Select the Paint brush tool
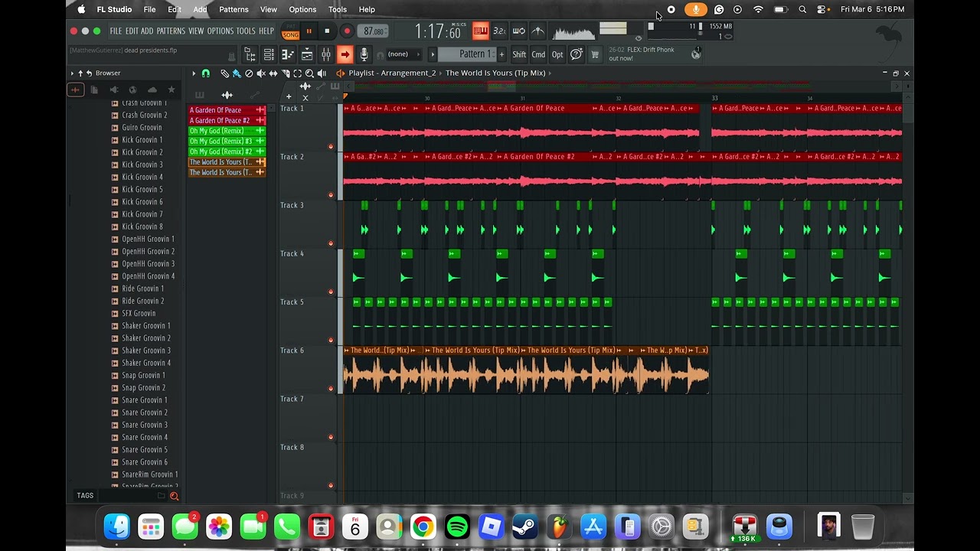Screen dimensions: 980x551 pos(237,73)
